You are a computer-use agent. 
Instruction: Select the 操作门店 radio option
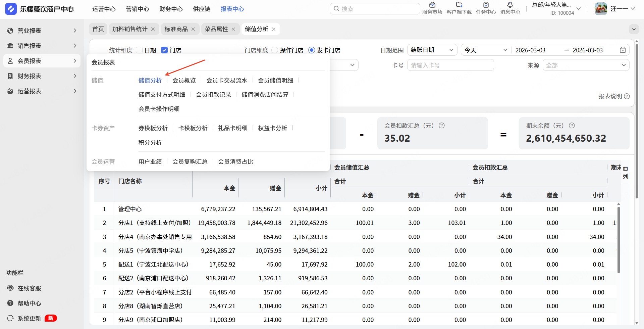tap(275, 50)
